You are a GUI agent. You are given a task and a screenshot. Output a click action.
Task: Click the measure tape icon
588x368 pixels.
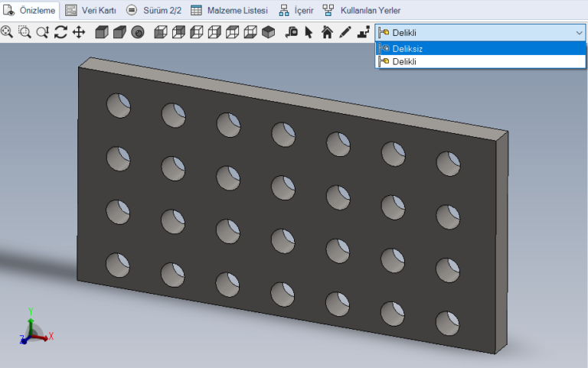[x=292, y=32]
